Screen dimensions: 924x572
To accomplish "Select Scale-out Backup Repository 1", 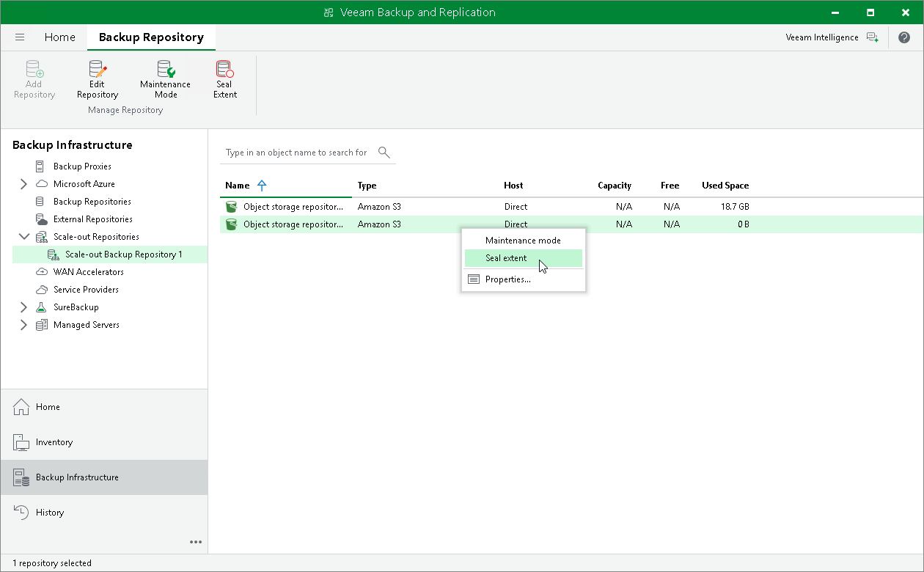I will (x=124, y=254).
